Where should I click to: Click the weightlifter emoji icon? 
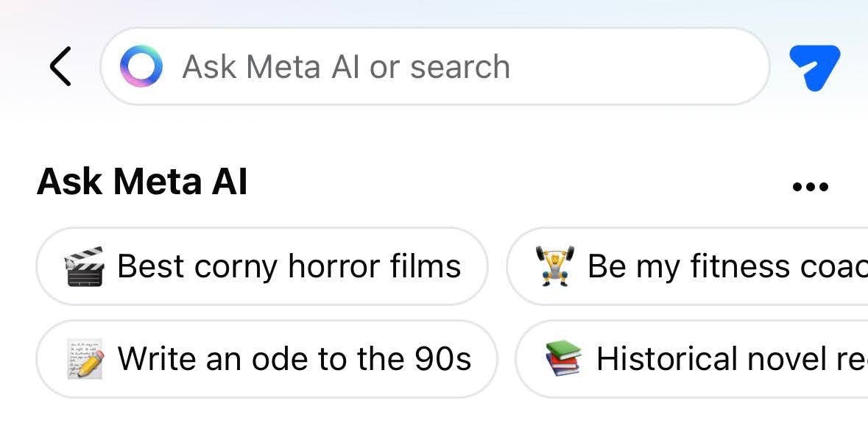(554, 267)
